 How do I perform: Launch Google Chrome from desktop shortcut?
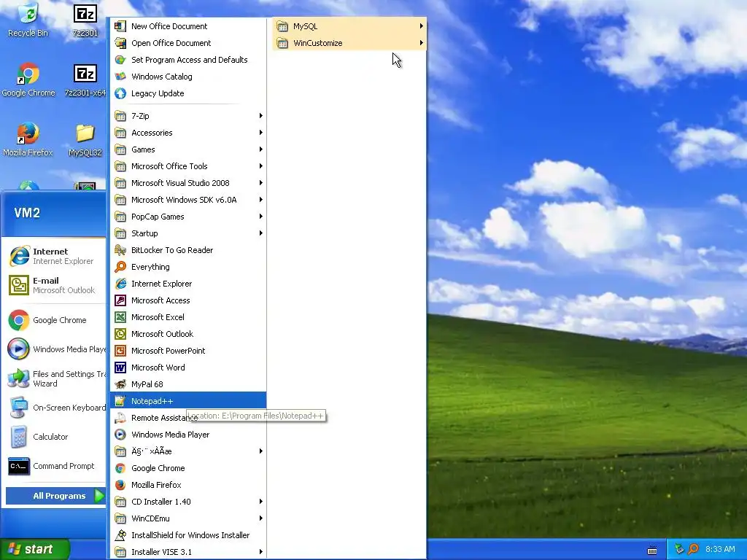28,79
